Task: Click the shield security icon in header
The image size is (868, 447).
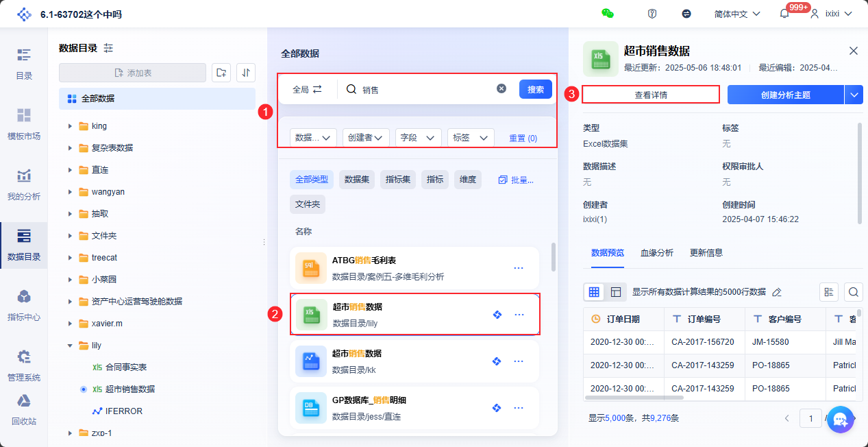Action: tap(652, 14)
